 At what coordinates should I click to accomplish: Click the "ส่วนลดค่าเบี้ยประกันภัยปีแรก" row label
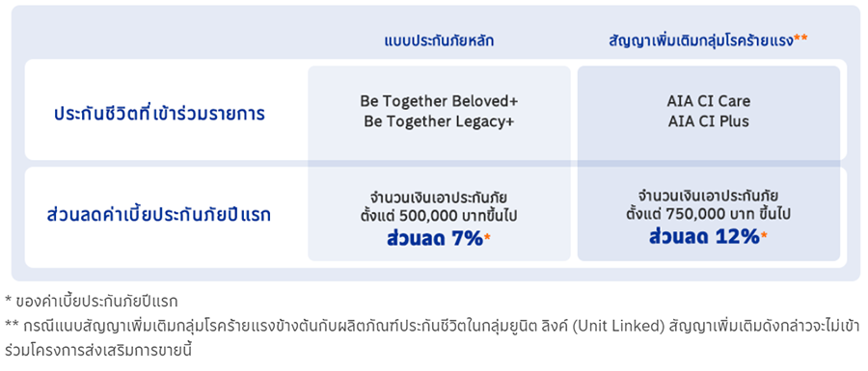pos(159,215)
